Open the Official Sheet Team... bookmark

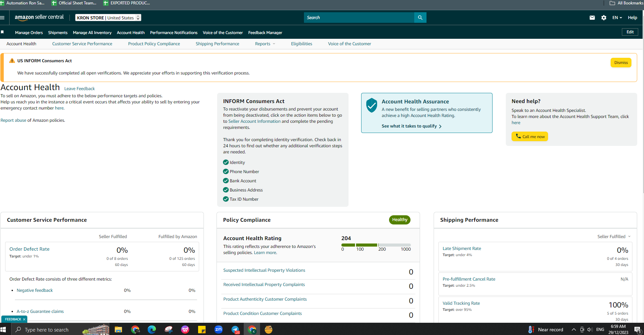74,3
